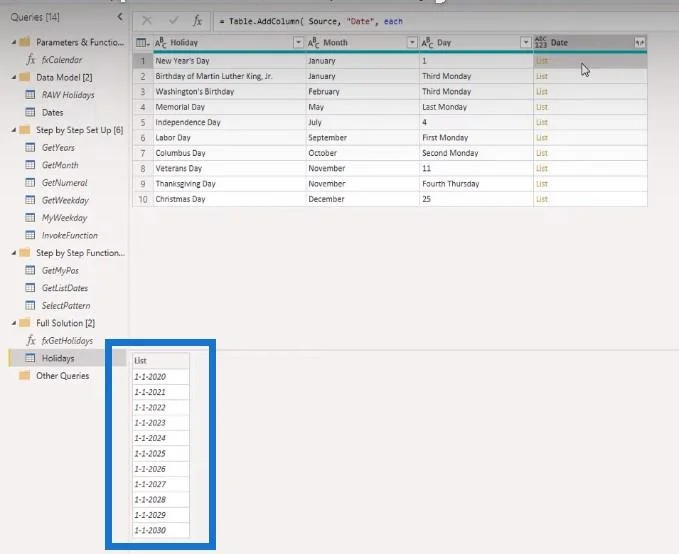
Task: Collapse the Step by Step Set Up folder
Action: click(14, 130)
